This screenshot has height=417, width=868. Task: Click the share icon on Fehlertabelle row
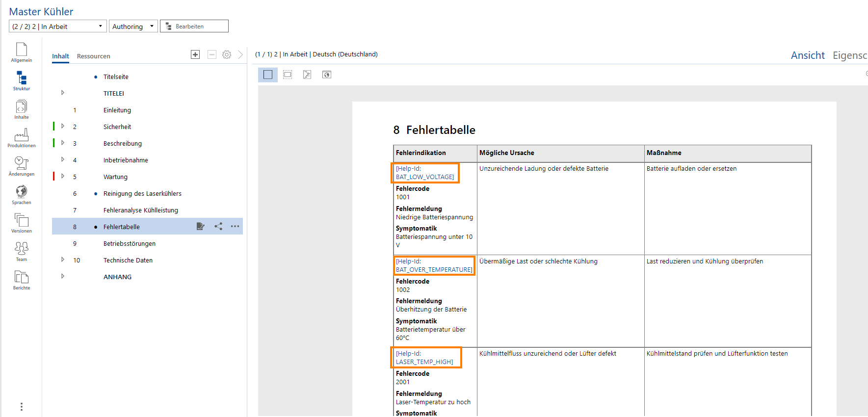click(218, 226)
